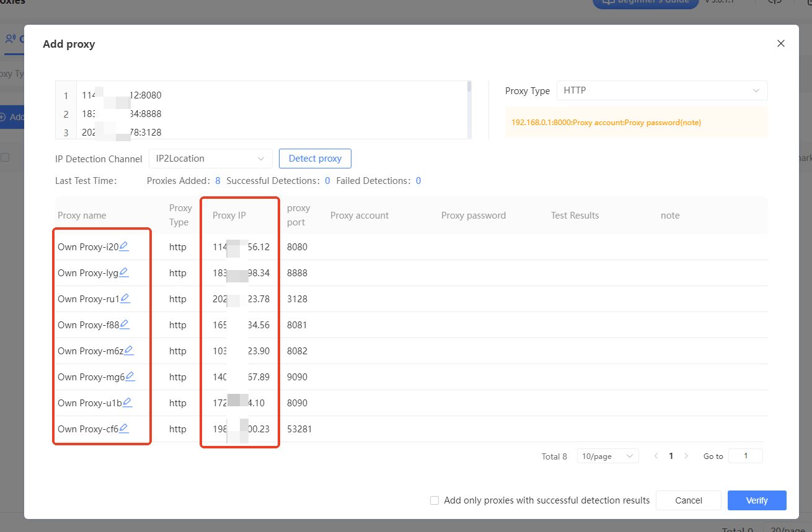Click edit pencil beside Own Proxy-f88
Image resolution: width=812 pixels, height=532 pixels.
click(x=125, y=325)
